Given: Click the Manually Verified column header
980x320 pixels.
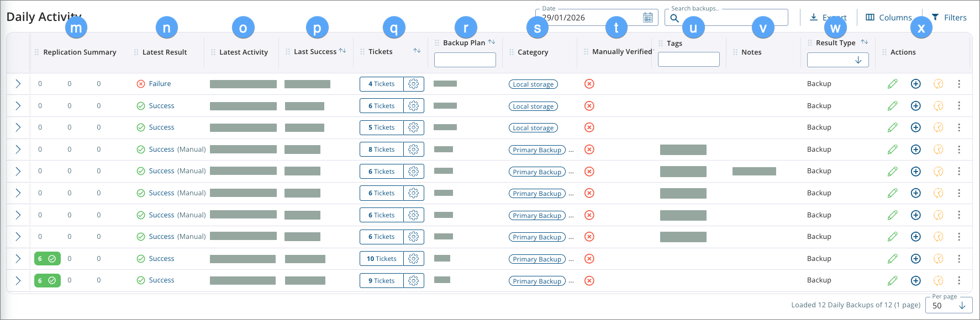Looking at the screenshot, I should [622, 52].
